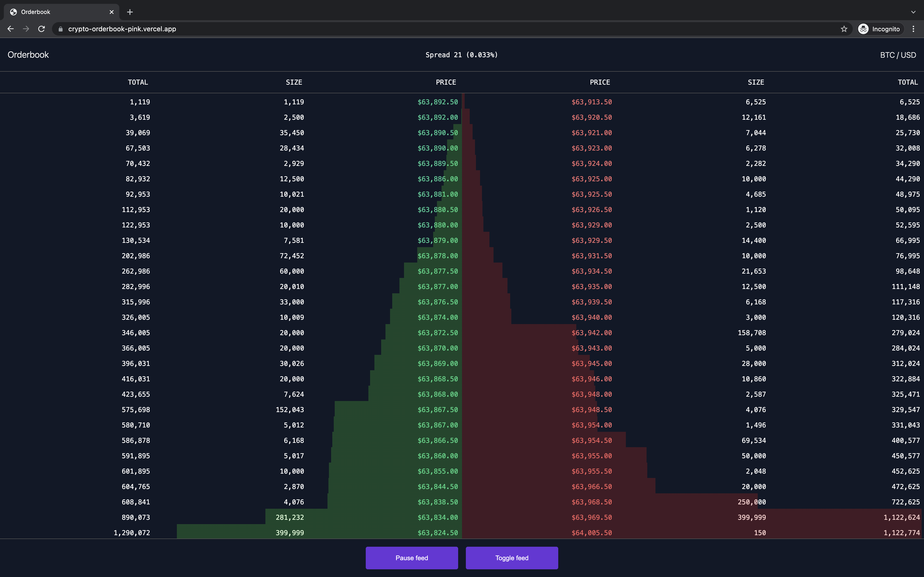Image resolution: width=924 pixels, height=577 pixels.
Task: Toggle feed with the Toggle feed button
Action: tap(512, 558)
